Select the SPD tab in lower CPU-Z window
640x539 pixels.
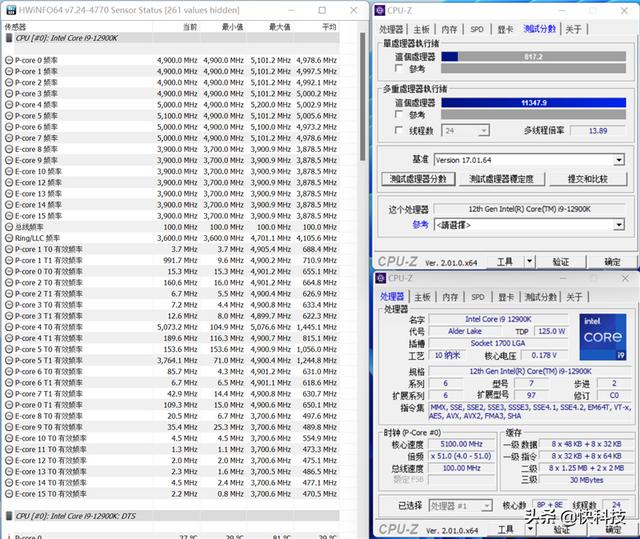(478, 297)
